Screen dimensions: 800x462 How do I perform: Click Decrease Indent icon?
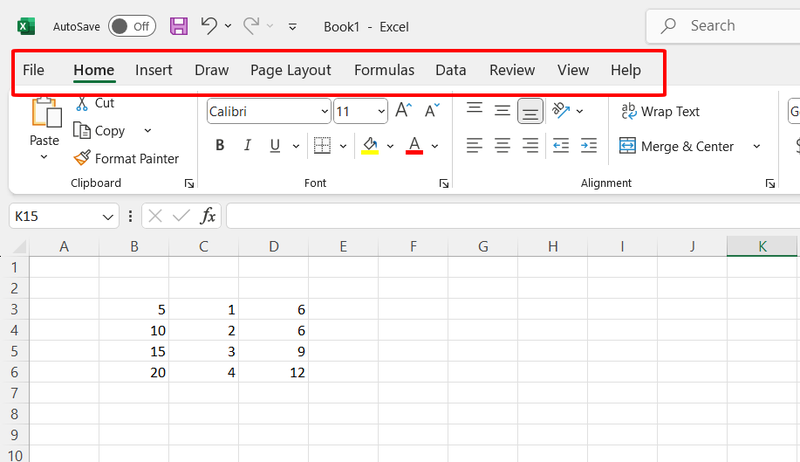561,146
